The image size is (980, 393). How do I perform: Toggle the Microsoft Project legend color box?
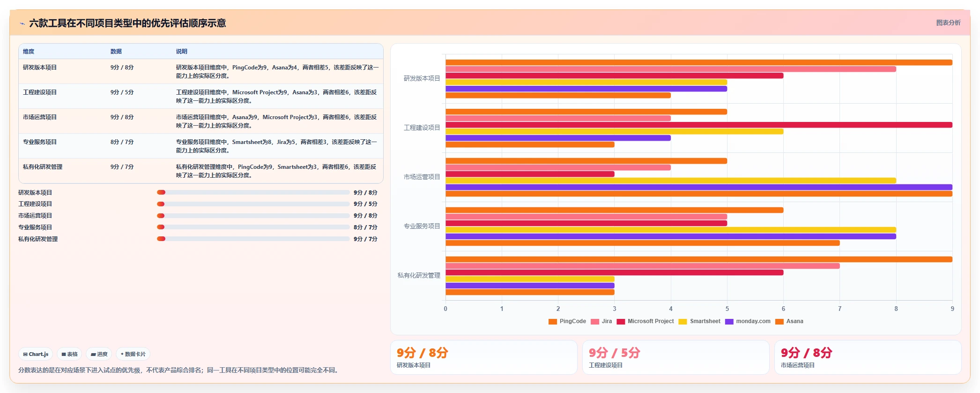621,321
